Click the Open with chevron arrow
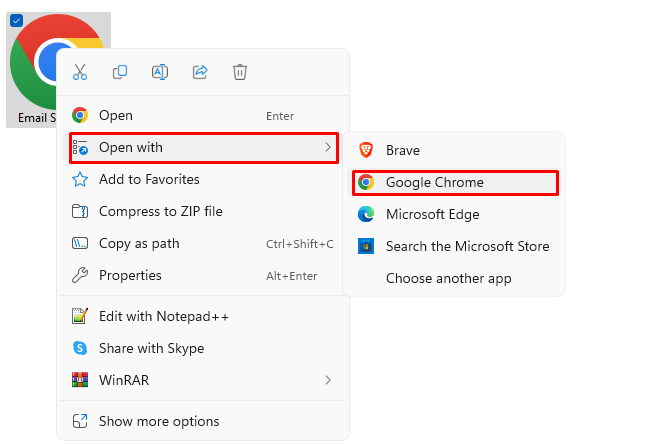The image size is (671, 444). [x=328, y=147]
